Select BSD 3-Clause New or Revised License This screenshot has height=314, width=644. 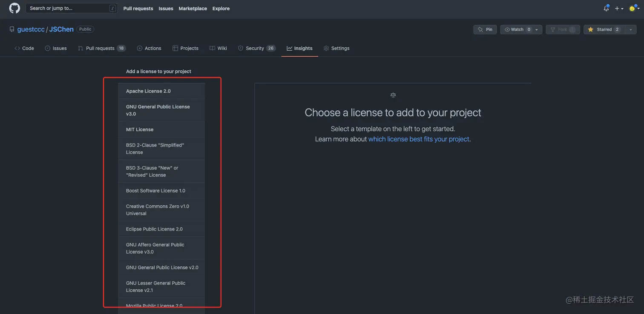pos(161,171)
